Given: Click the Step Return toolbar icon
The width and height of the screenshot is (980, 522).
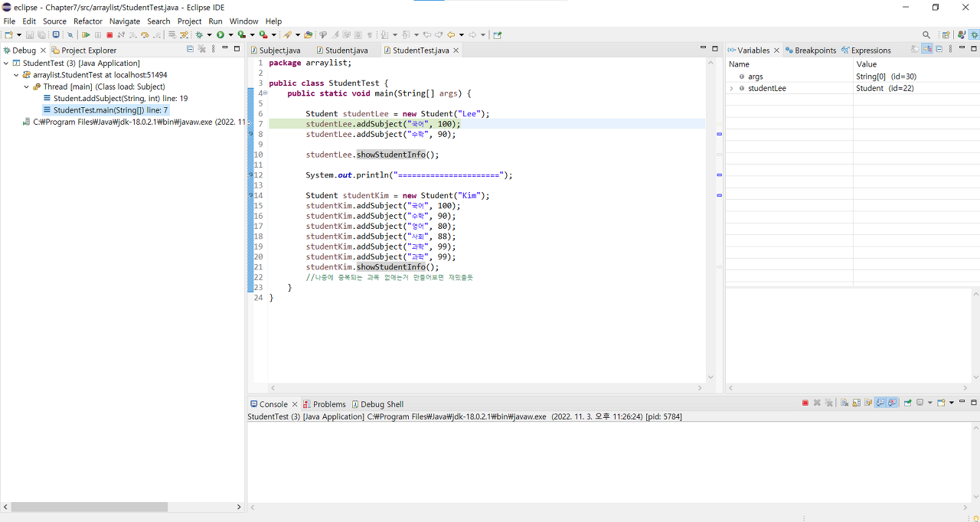Looking at the screenshot, I should pos(157,34).
